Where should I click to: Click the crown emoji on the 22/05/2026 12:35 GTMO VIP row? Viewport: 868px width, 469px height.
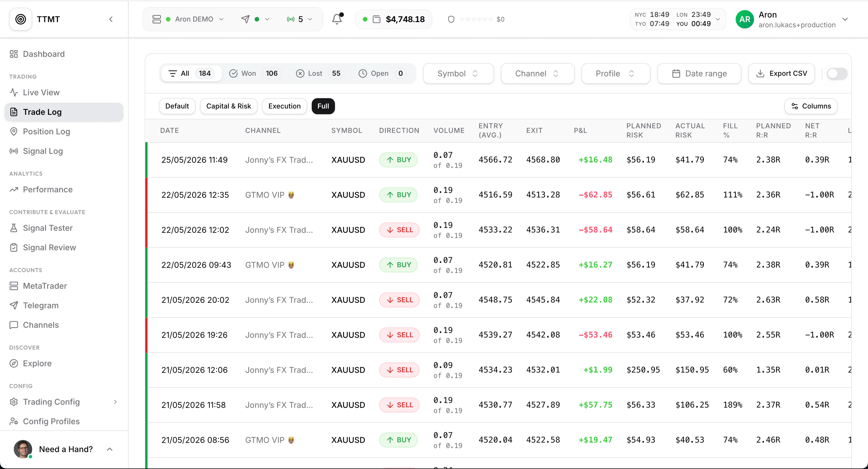(291, 195)
